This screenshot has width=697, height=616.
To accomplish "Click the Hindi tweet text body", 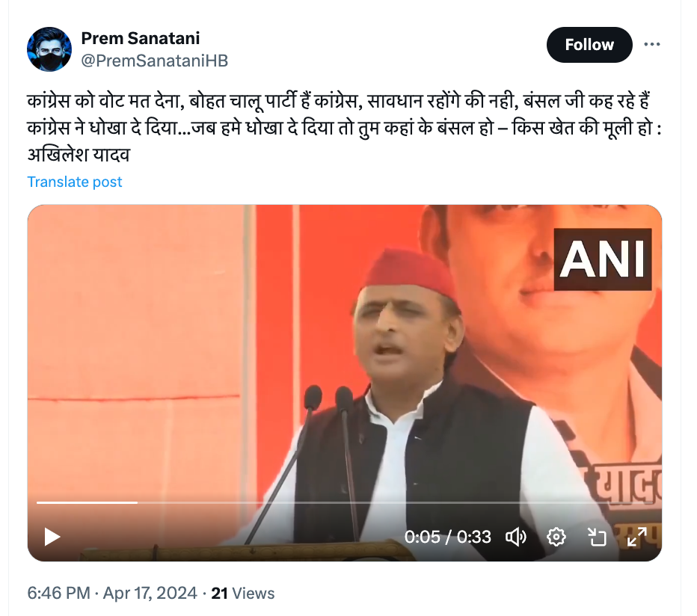I will [344, 128].
